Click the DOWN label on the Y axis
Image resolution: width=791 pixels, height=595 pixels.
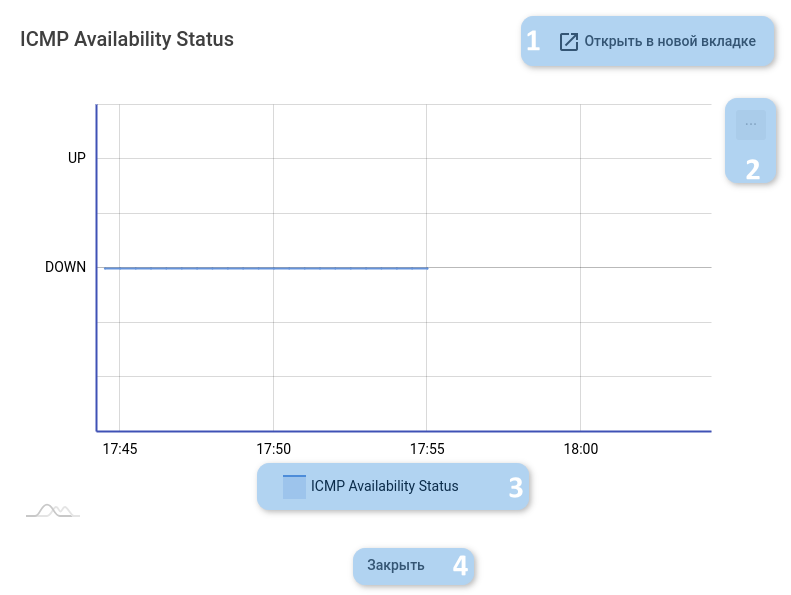pyautogui.click(x=66, y=267)
